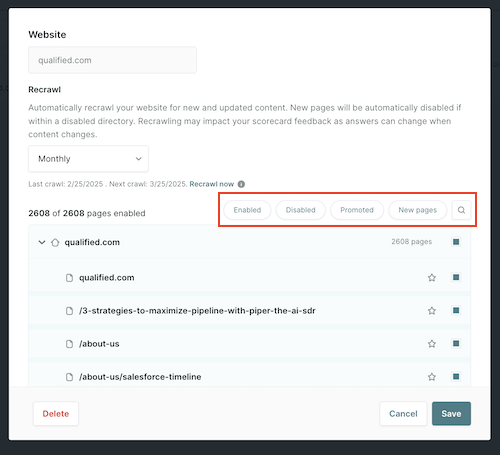Toggle checkbox for /3-strategies-to-maximize-pipeline row
500x455 pixels.
click(456, 310)
